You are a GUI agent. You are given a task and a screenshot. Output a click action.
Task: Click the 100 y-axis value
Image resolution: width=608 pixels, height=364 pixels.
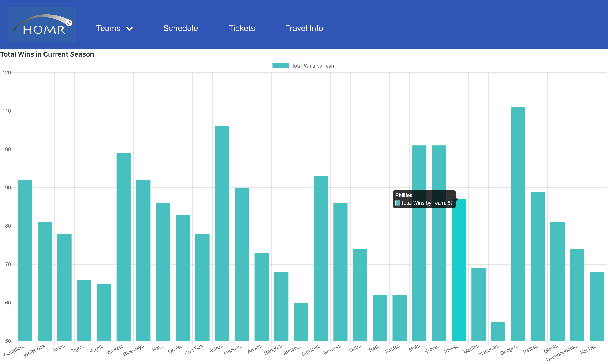click(x=7, y=149)
